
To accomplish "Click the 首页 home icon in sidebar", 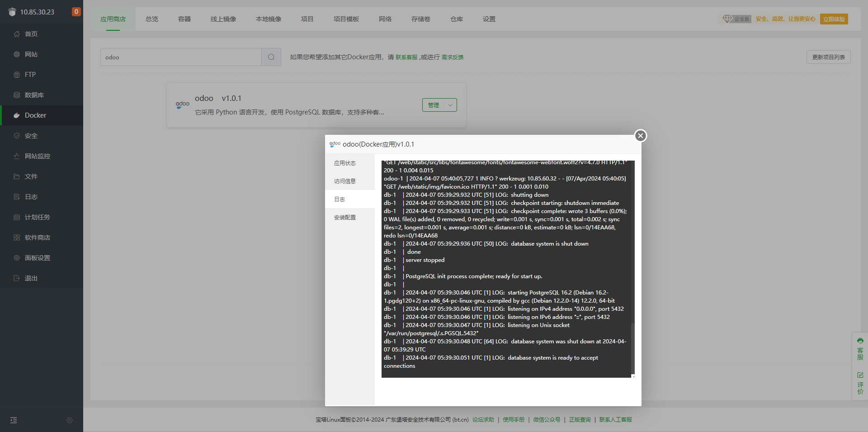I will pos(17,34).
